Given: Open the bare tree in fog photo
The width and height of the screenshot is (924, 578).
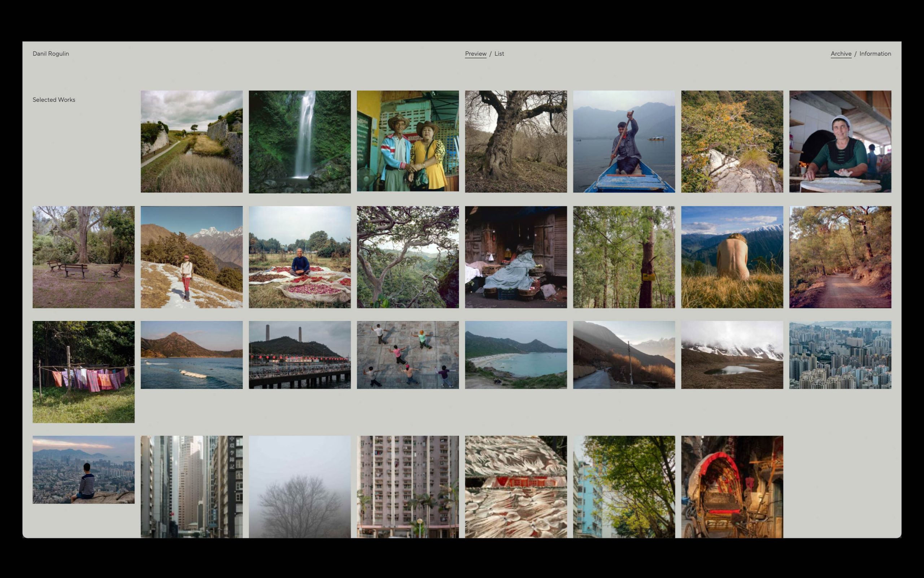Looking at the screenshot, I should pyautogui.click(x=300, y=487).
